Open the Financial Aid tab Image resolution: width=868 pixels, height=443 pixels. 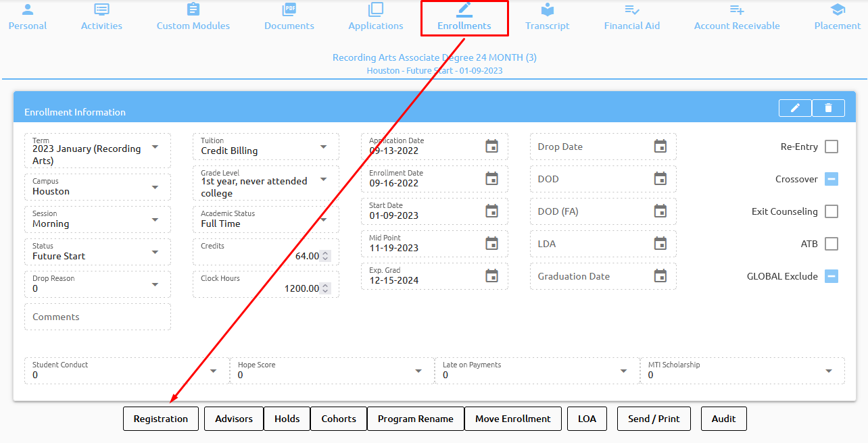(631, 18)
